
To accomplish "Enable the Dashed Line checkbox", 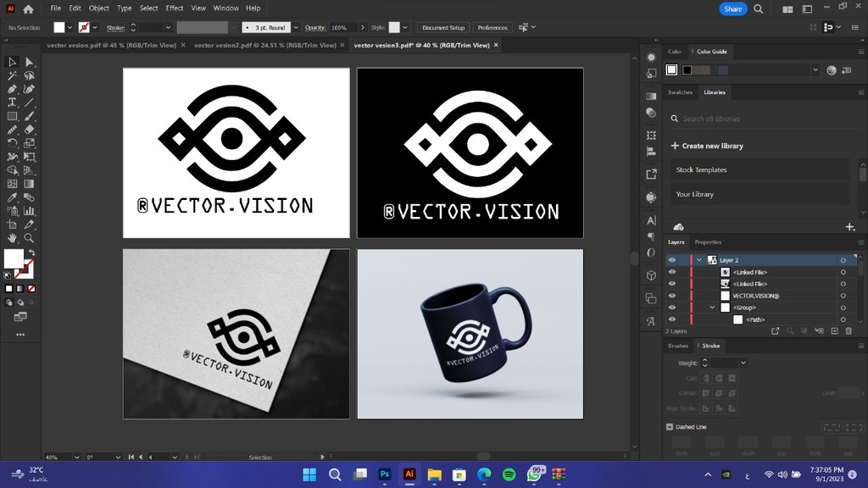I will [670, 427].
